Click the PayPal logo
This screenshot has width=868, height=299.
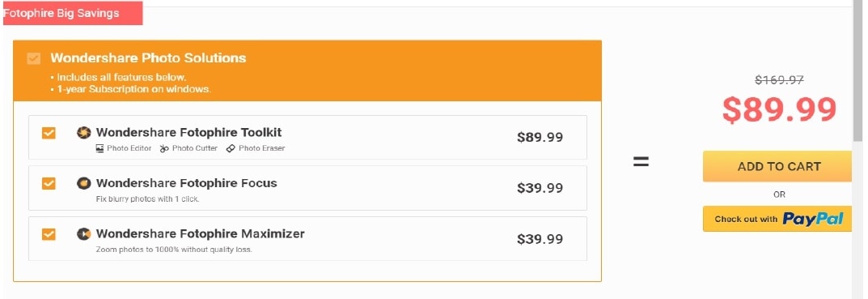coord(813,219)
